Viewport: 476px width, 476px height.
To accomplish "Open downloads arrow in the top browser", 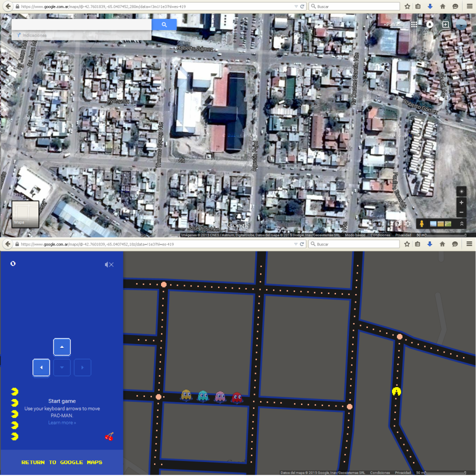I will (x=430, y=6).
